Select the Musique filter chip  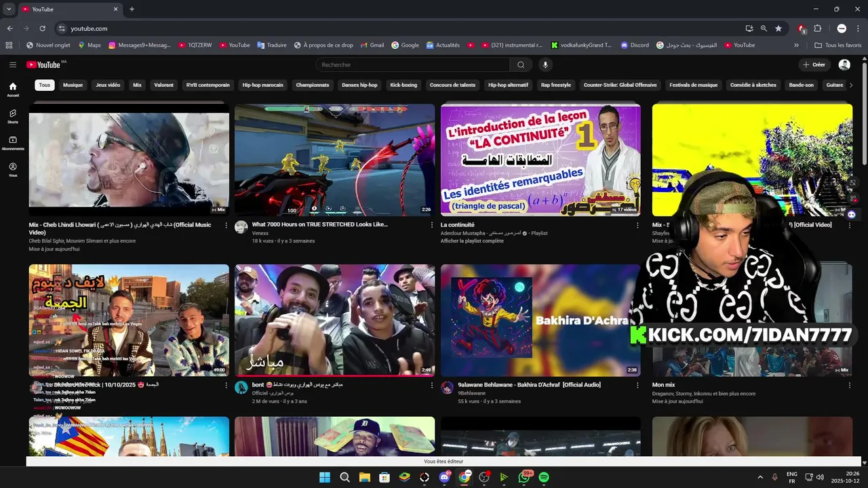coord(73,85)
